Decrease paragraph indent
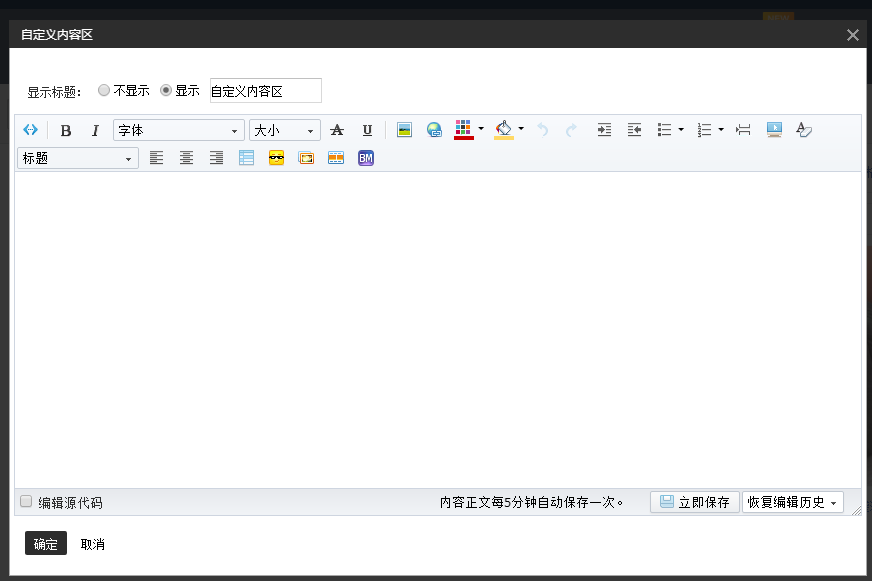Screen dimensions: 872x581 coord(634,130)
